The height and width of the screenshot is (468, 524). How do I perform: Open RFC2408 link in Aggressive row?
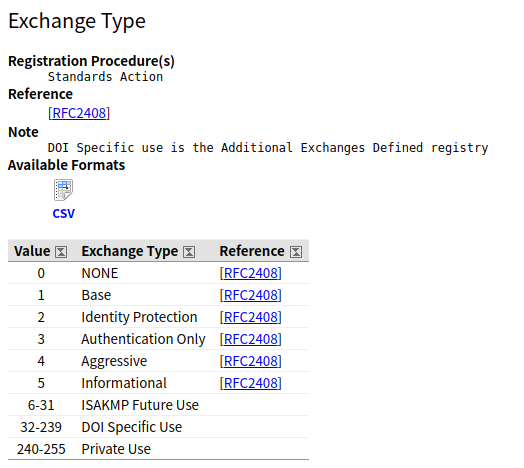pos(251,361)
